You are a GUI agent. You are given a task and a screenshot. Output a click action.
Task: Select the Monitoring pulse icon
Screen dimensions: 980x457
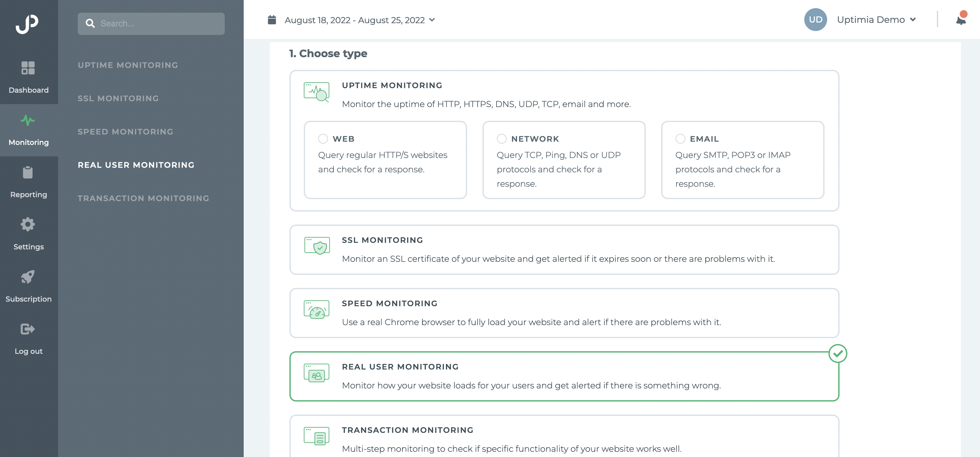[x=28, y=120]
